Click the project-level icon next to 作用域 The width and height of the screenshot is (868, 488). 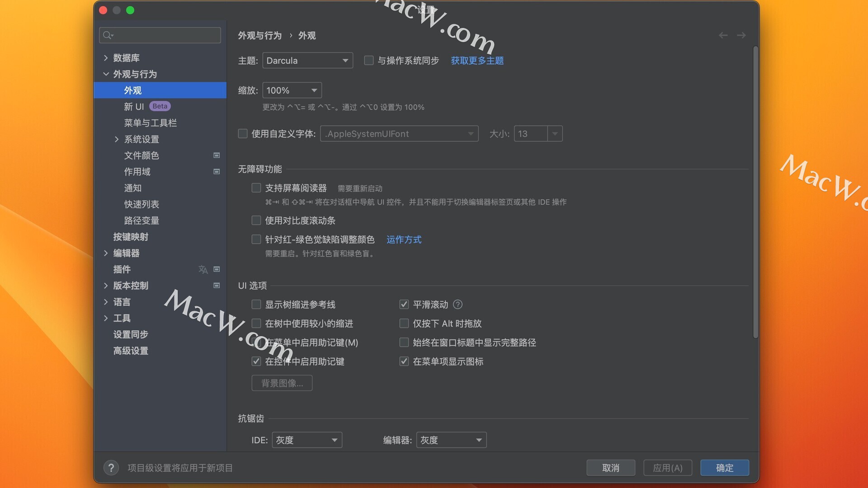[217, 172]
